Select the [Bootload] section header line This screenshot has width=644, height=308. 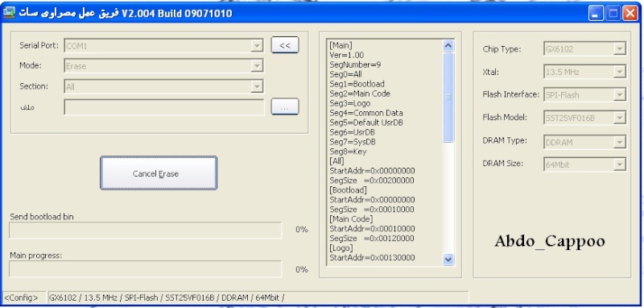click(348, 190)
